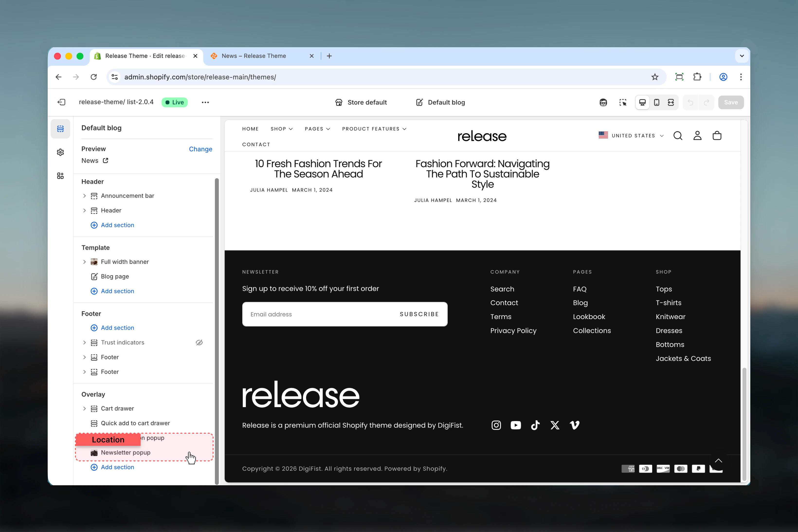Expand the Header section row
This screenshot has height=532, width=798.
(x=84, y=210)
